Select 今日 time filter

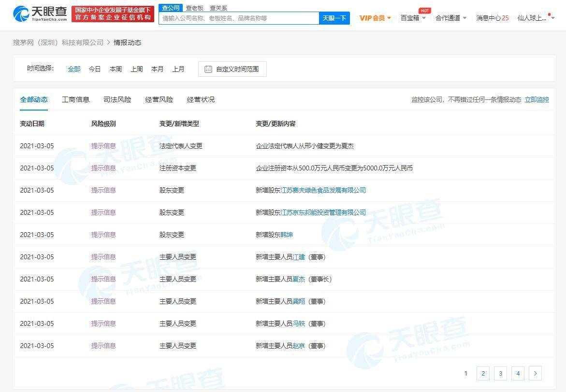[x=95, y=69]
